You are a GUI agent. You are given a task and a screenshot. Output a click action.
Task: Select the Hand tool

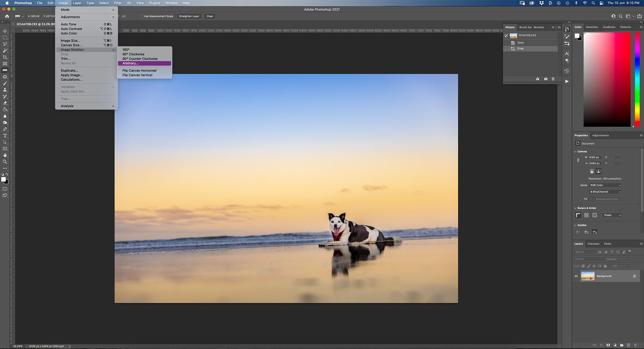(x=5, y=155)
